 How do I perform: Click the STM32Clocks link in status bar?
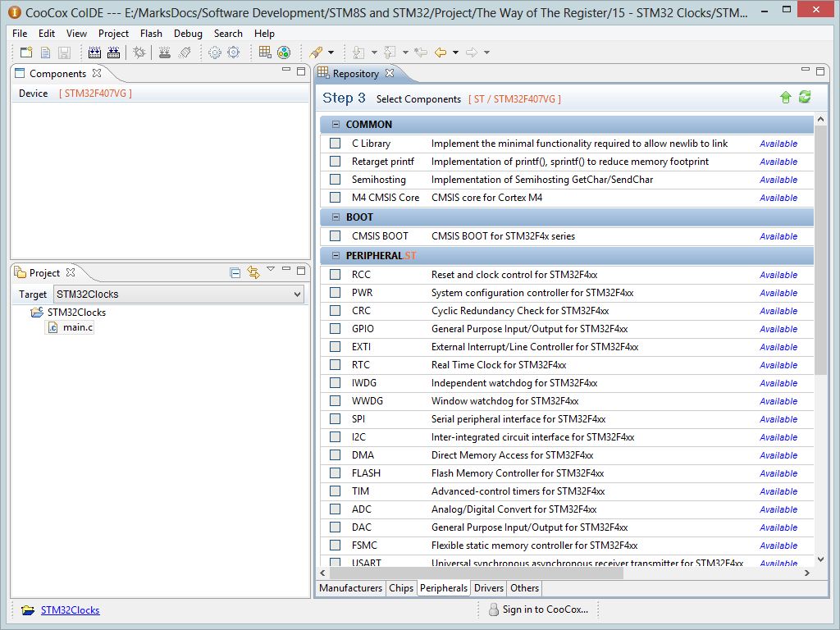pos(71,609)
